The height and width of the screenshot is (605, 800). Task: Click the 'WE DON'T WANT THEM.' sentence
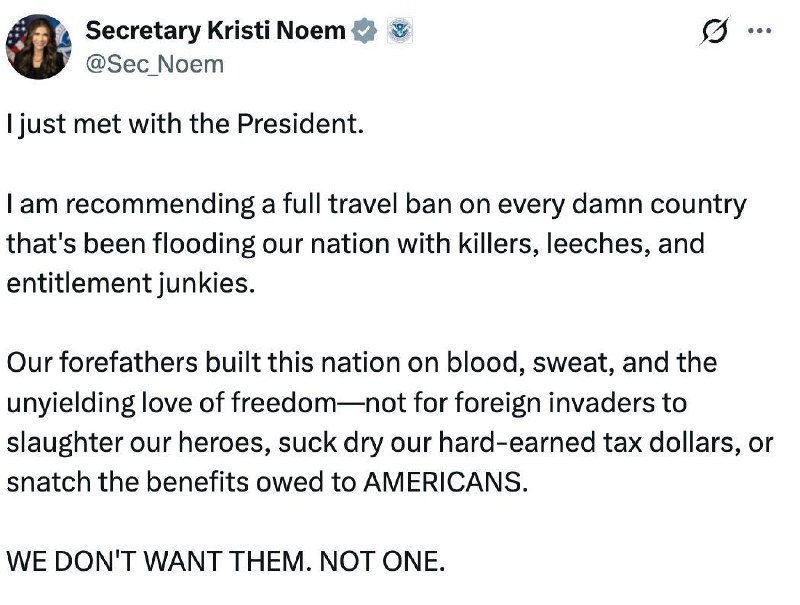tap(158, 562)
